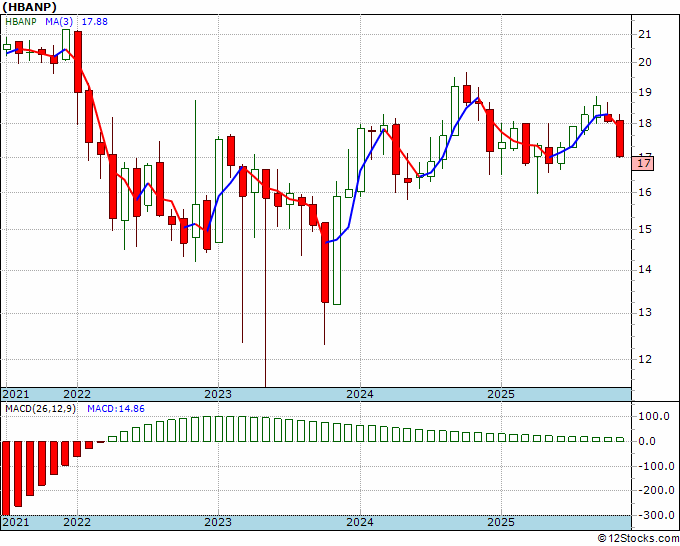Click the -300.0 MACD axis label

coord(655,516)
